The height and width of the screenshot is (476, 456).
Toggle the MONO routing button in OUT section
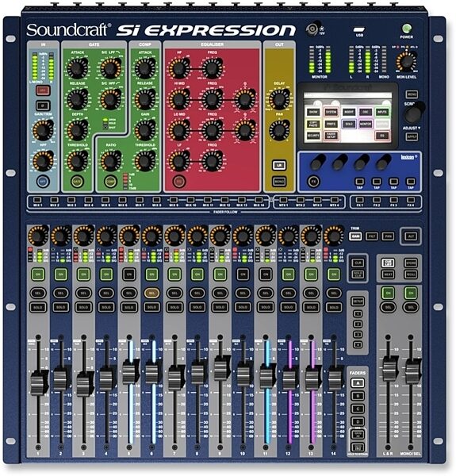[x=279, y=181]
